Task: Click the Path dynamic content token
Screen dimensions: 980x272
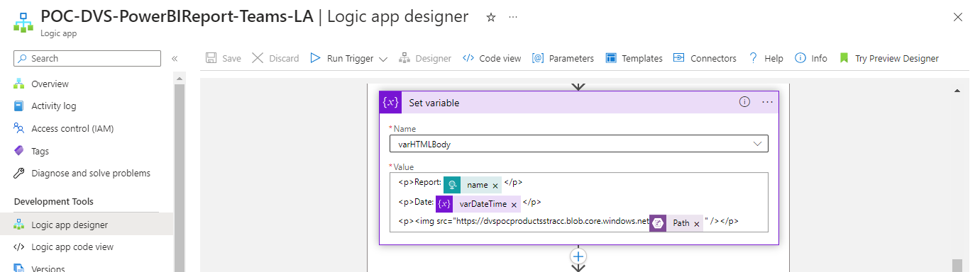Action: pos(676,222)
